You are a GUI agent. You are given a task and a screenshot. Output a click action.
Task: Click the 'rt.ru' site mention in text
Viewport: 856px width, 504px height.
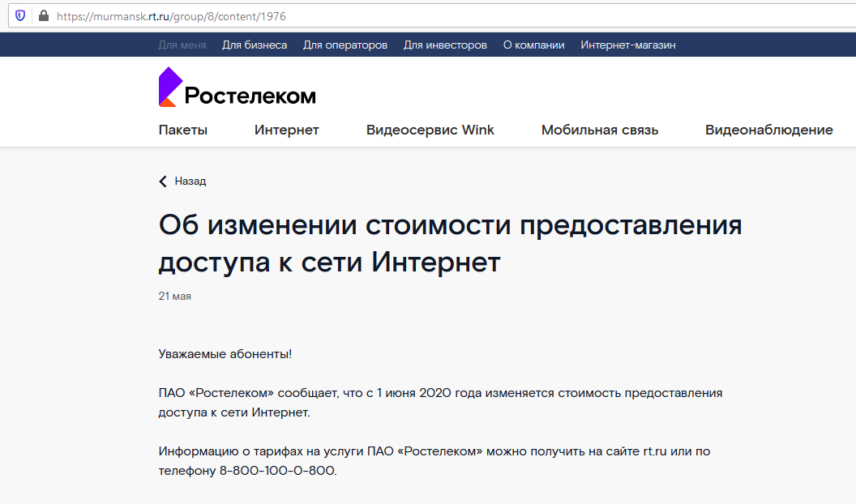point(654,451)
